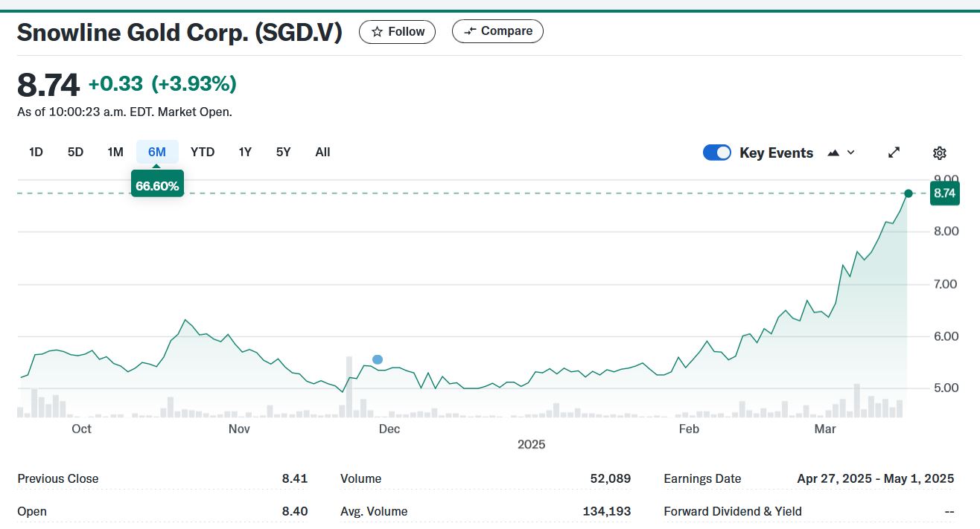This screenshot has height=529, width=980.
Task: Select the 5D time range
Action: click(75, 152)
